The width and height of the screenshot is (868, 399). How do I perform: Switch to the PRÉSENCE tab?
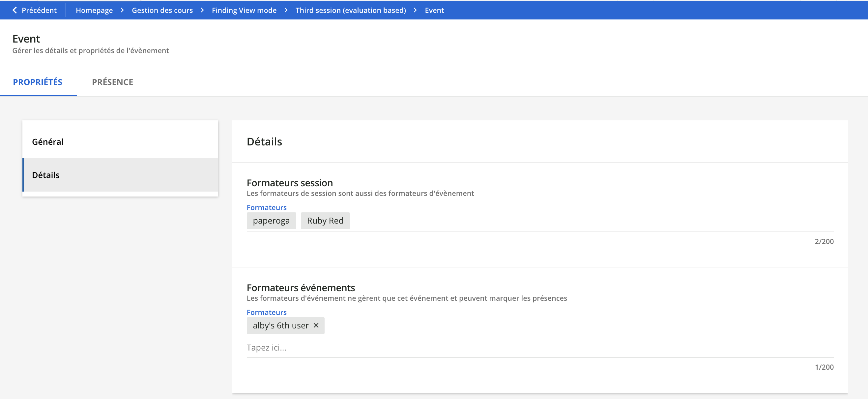tap(113, 82)
